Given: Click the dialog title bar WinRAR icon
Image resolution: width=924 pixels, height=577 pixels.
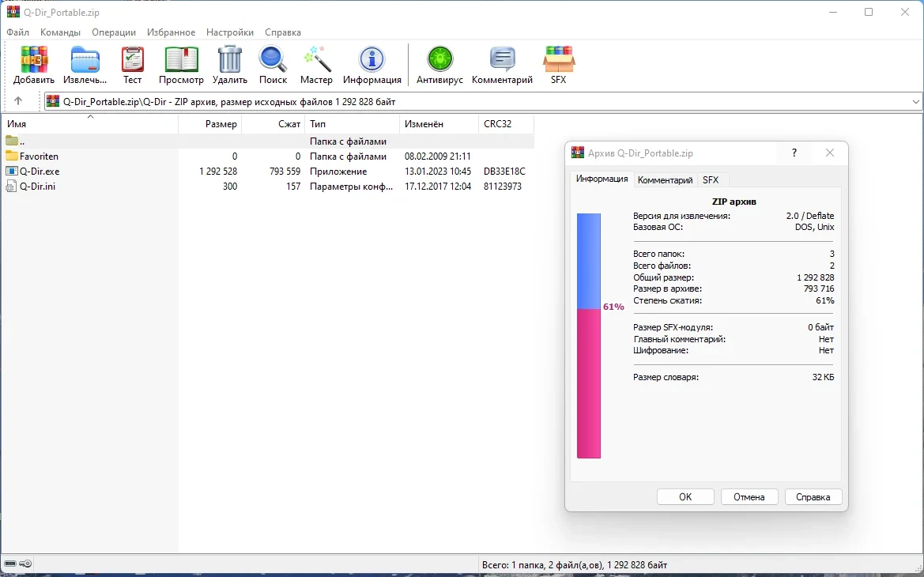Looking at the screenshot, I should [x=578, y=153].
